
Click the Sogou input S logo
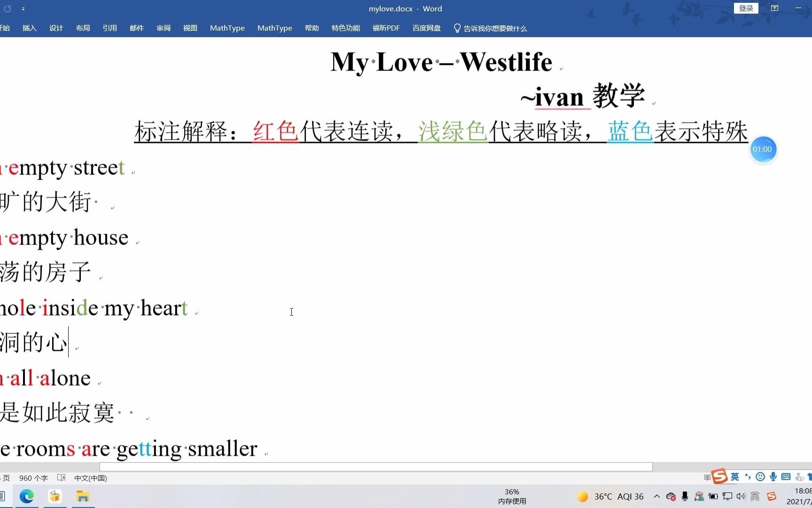[x=719, y=476]
